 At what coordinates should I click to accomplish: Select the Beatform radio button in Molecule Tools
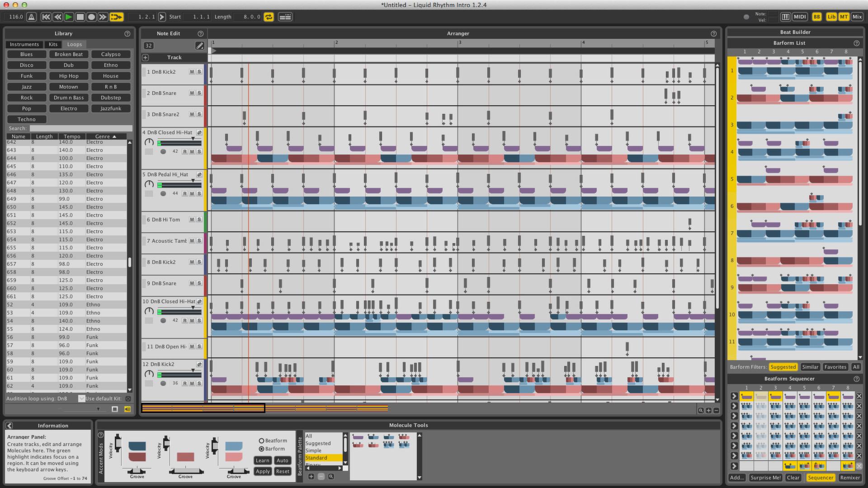261,440
